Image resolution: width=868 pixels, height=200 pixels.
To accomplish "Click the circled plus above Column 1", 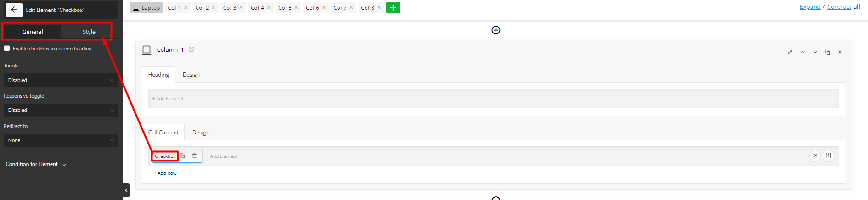I will click(x=496, y=30).
